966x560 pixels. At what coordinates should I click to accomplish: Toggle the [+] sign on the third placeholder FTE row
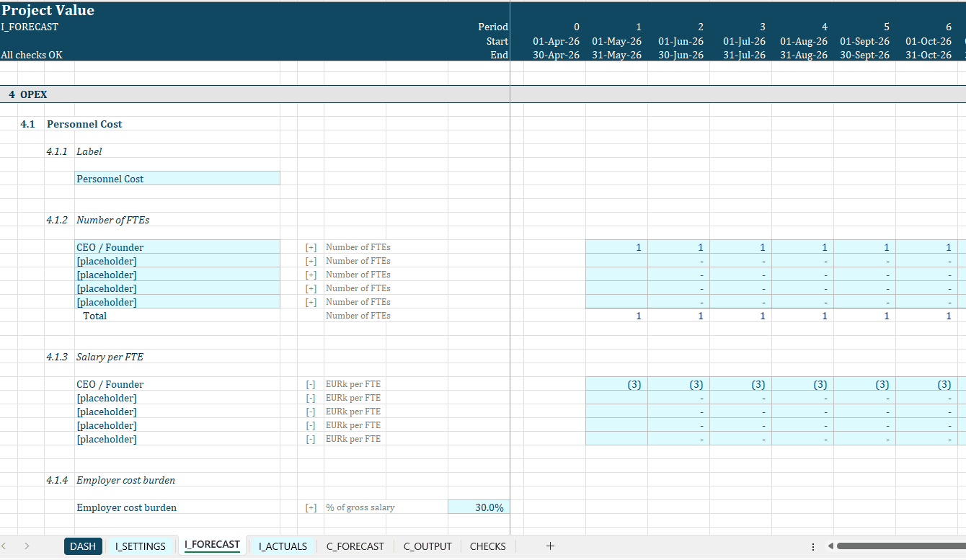pyautogui.click(x=311, y=288)
